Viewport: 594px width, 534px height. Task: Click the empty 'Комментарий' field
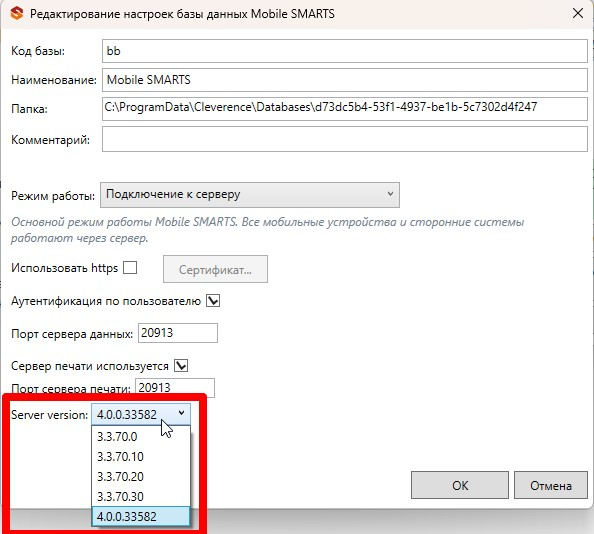[x=345, y=139]
